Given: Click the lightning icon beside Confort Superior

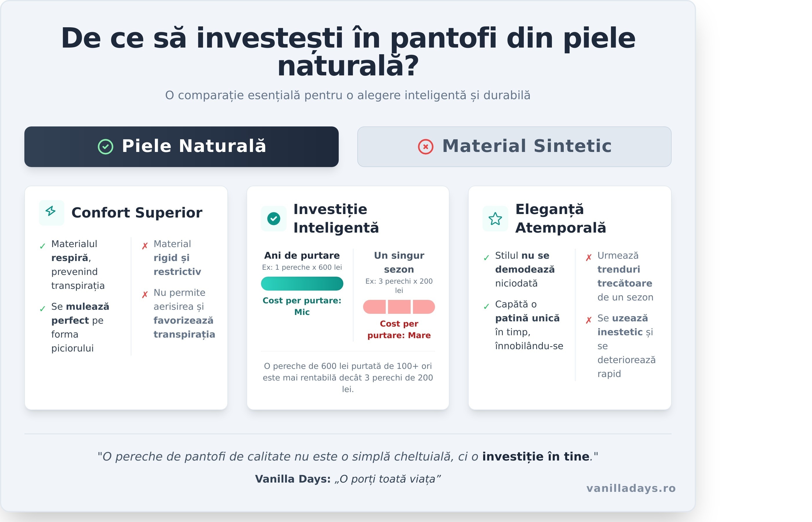Looking at the screenshot, I should pos(51,212).
